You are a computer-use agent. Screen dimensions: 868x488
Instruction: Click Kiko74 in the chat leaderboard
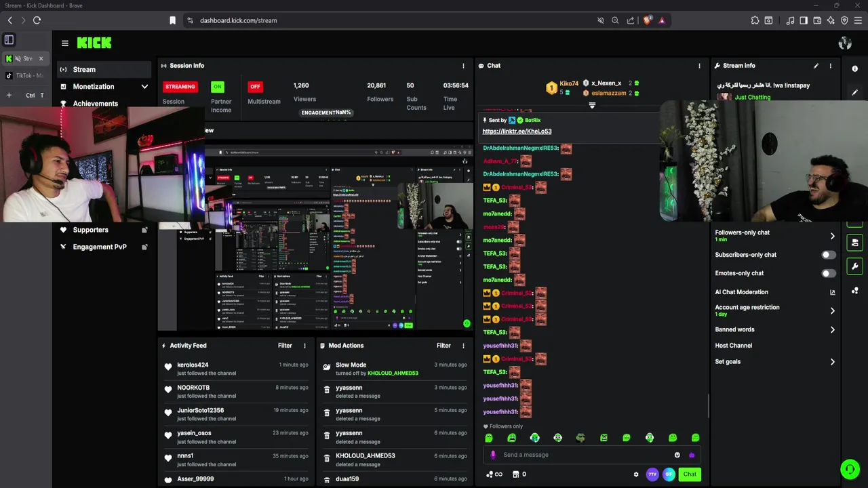(569, 84)
